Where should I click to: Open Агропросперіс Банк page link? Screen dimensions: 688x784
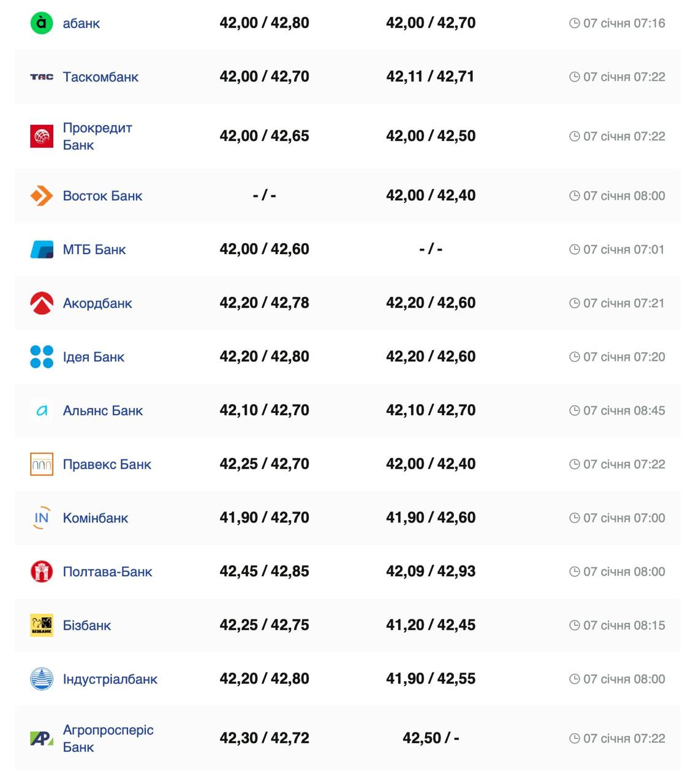pyautogui.click(x=108, y=738)
